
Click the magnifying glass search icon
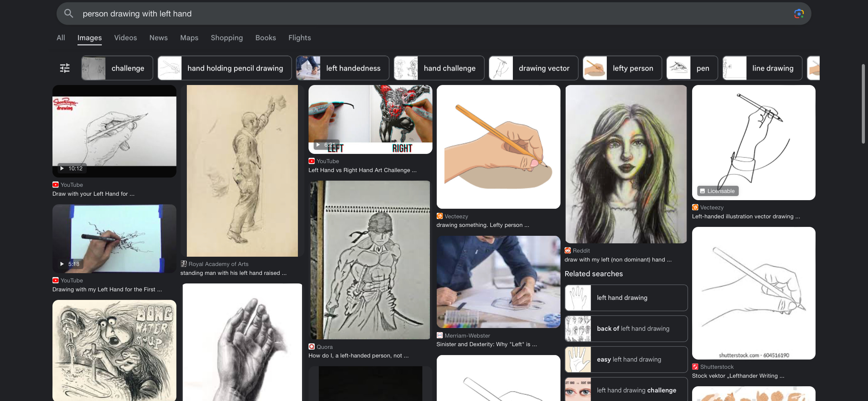[x=69, y=14]
